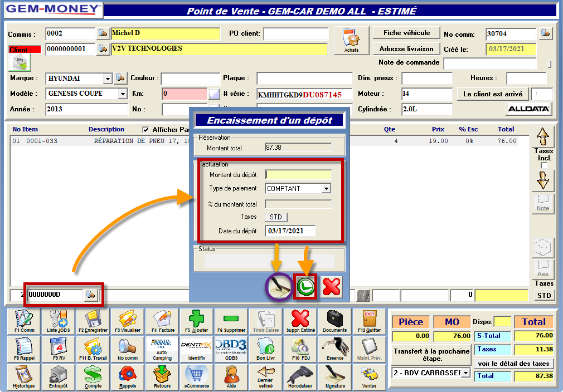This screenshot has height=392, width=563.
Task: Search by No comm magnifier icon
Action: [128, 349]
